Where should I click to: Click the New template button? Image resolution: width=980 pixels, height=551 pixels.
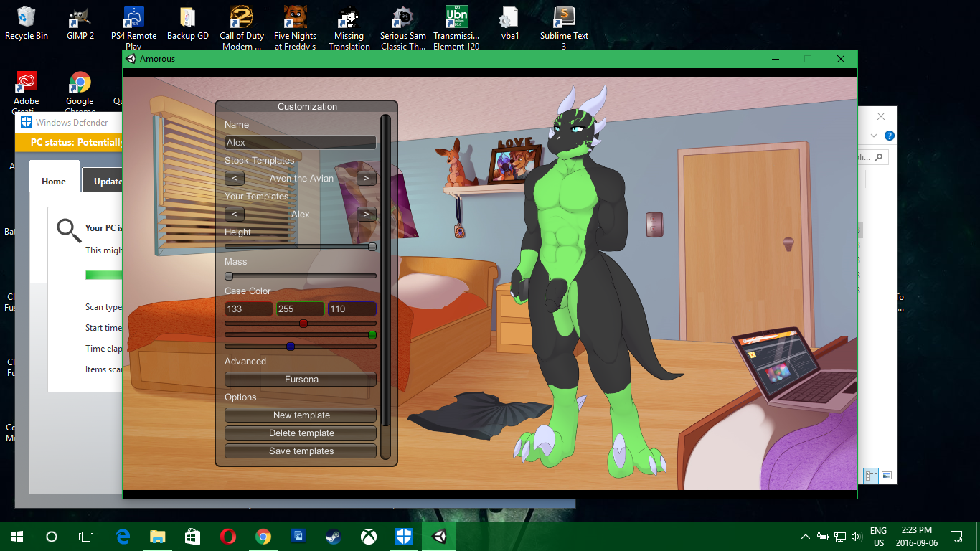(300, 415)
